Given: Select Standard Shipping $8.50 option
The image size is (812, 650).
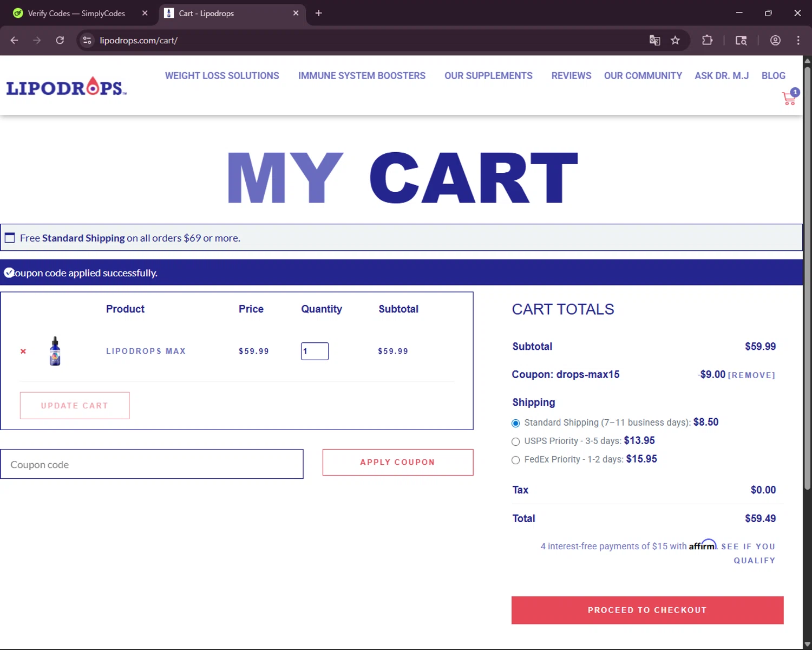Looking at the screenshot, I should [515, 423].
